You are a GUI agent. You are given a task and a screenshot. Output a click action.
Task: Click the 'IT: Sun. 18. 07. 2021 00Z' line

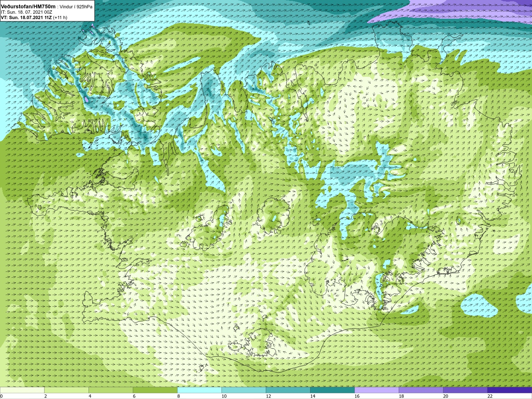[27, 12]
